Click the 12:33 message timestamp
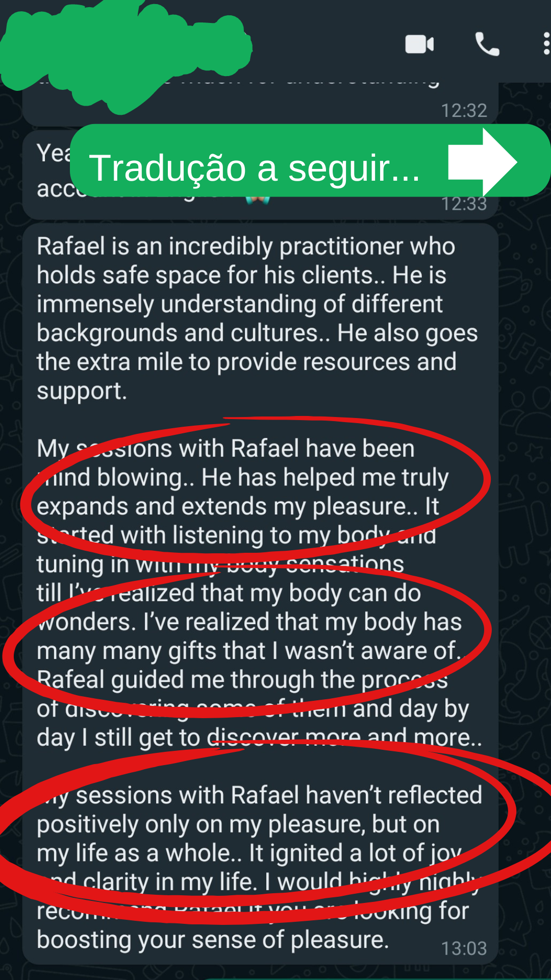551x980 pixels. (x=464, y=204)
